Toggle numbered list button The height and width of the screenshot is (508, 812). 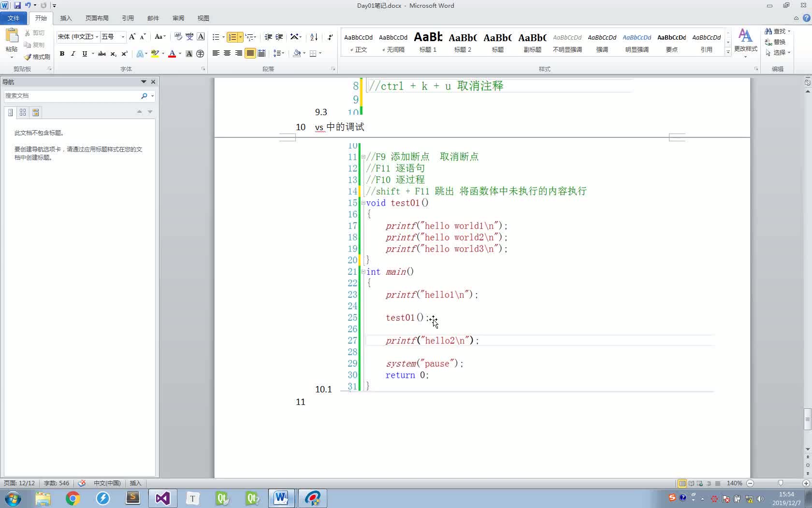(x=232, y=37)
